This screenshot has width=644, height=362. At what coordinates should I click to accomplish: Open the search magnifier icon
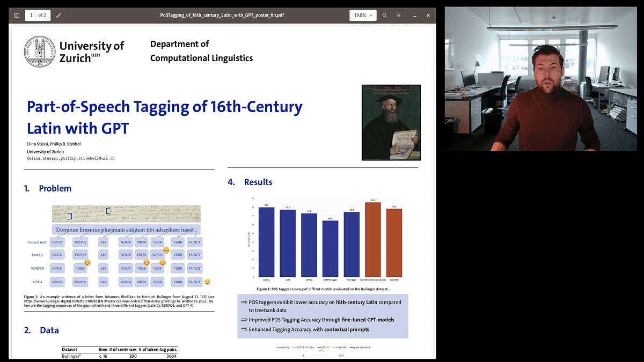[x=385, y=15]
